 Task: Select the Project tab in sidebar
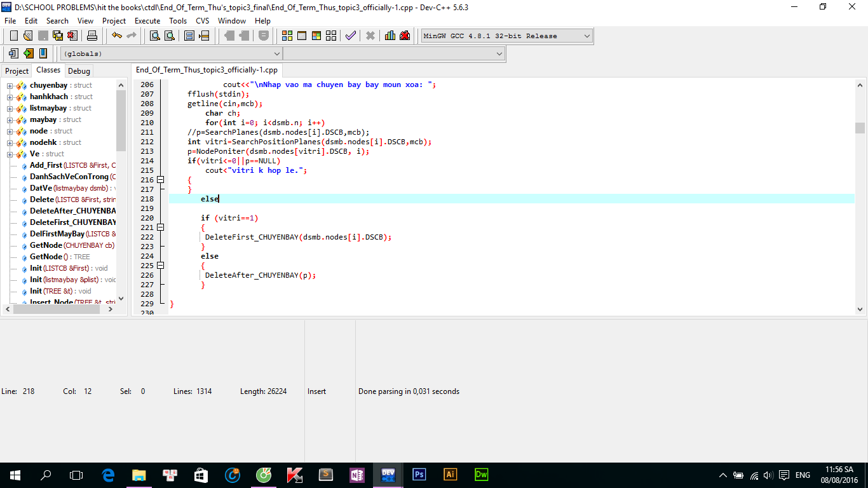point(17,71)
